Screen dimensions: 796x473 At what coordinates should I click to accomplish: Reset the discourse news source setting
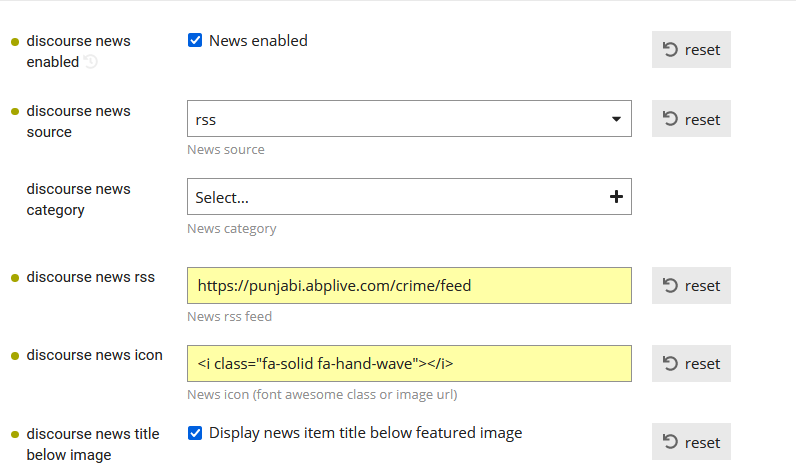pyautogui.click(x=691, y=119)
